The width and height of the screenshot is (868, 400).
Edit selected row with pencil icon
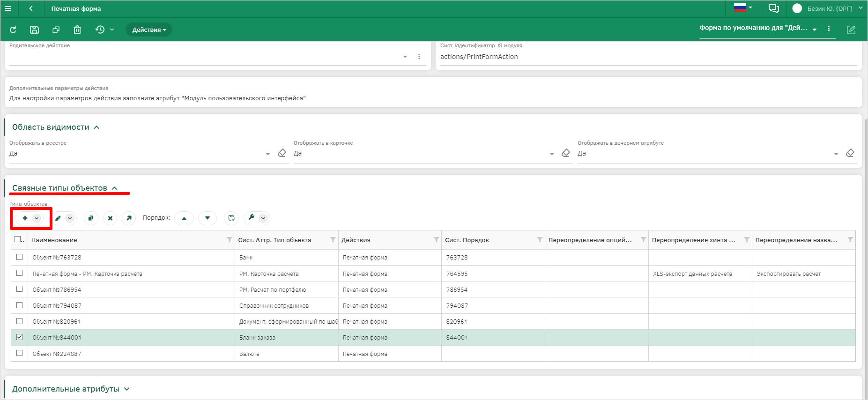(x=58, y=218)
